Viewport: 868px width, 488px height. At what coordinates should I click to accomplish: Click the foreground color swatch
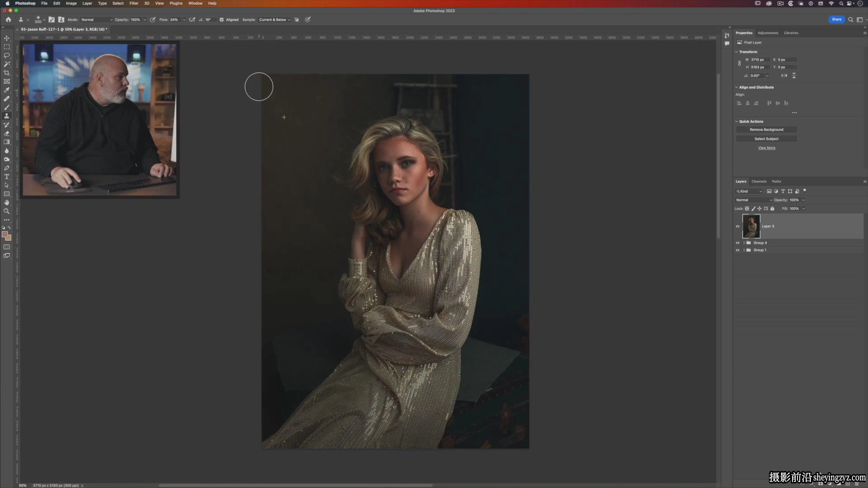point(5,235)
